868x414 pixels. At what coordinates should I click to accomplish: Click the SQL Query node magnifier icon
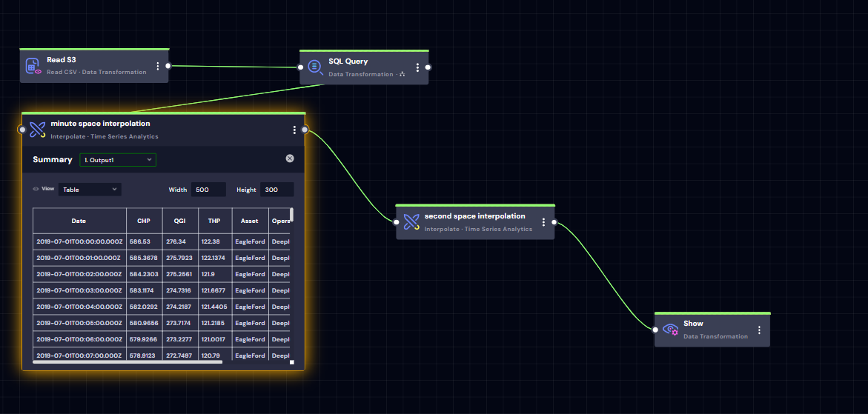click(x=315, y=67)
